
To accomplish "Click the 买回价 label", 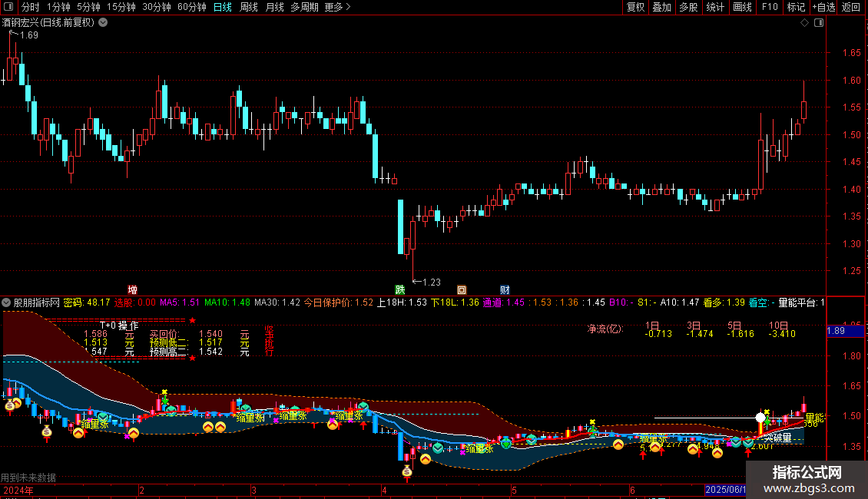I will (x=165, y=334).
